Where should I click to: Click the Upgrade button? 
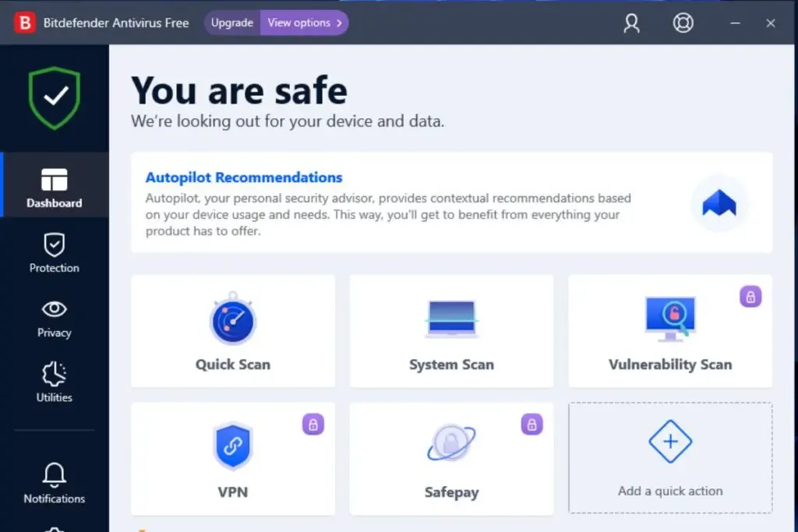pos(232,23)
